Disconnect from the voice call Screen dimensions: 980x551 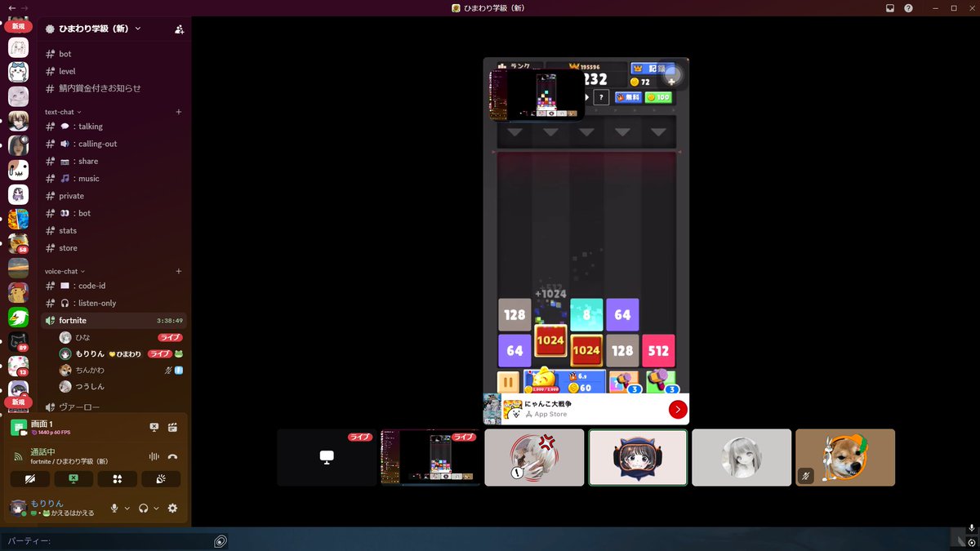(172, 457)
